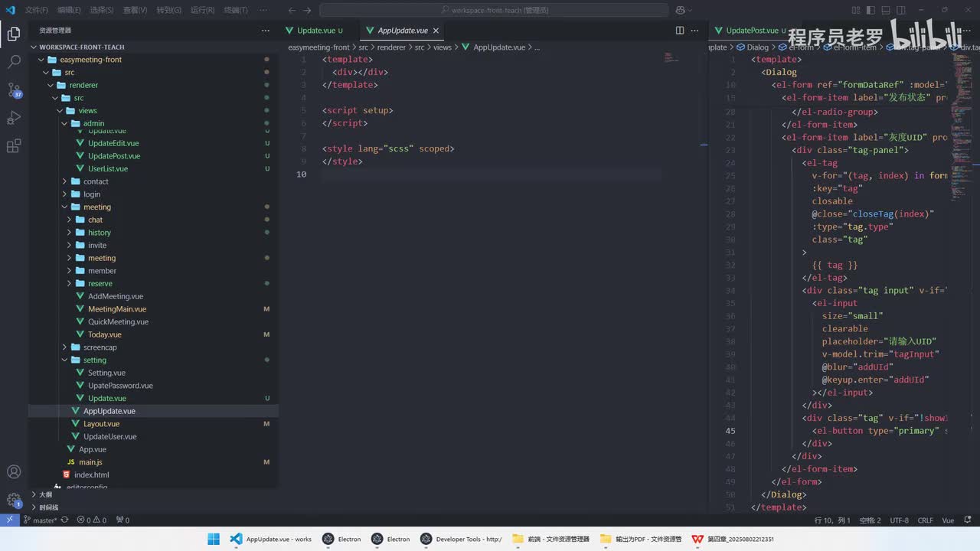The image size is (980, 551).
Task: Open the 查看(V) menu
Action: point(136,10)
